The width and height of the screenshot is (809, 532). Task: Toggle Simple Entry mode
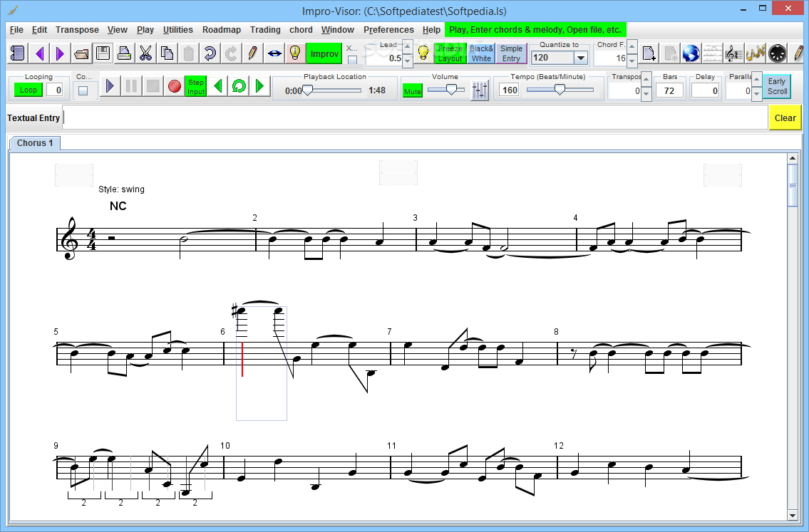511,53
